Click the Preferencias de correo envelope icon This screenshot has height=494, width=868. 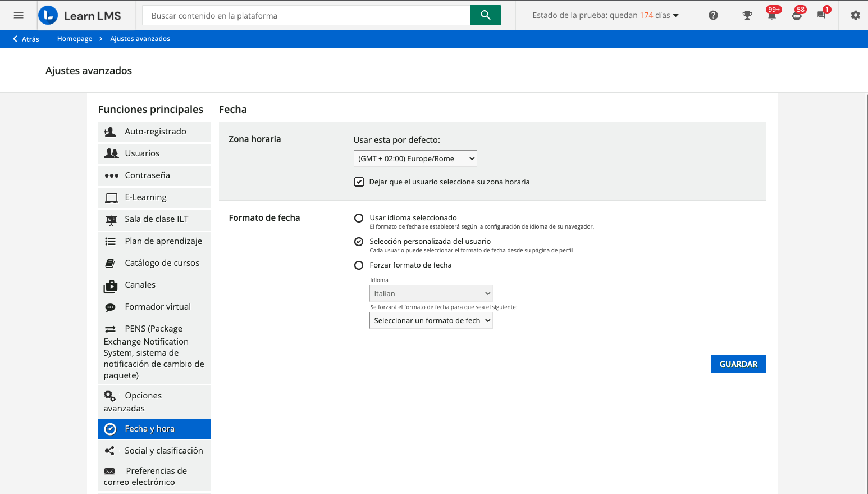109,471
